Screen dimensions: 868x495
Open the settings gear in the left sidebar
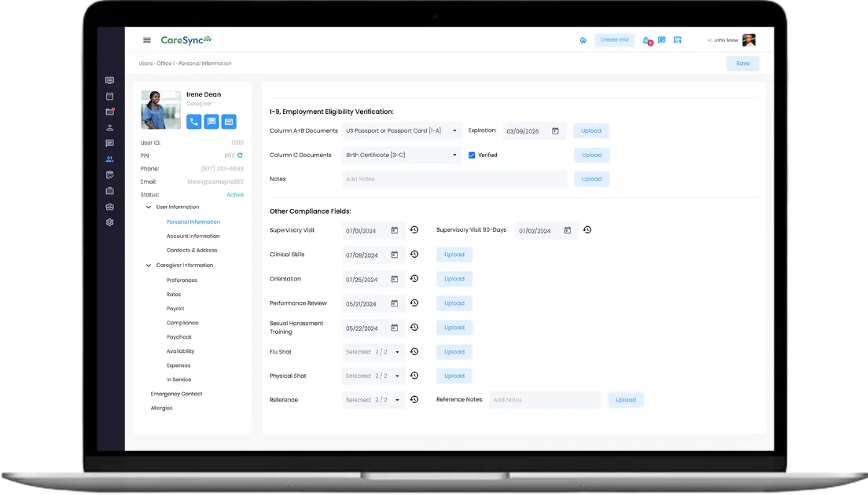(x=110, y=222)
